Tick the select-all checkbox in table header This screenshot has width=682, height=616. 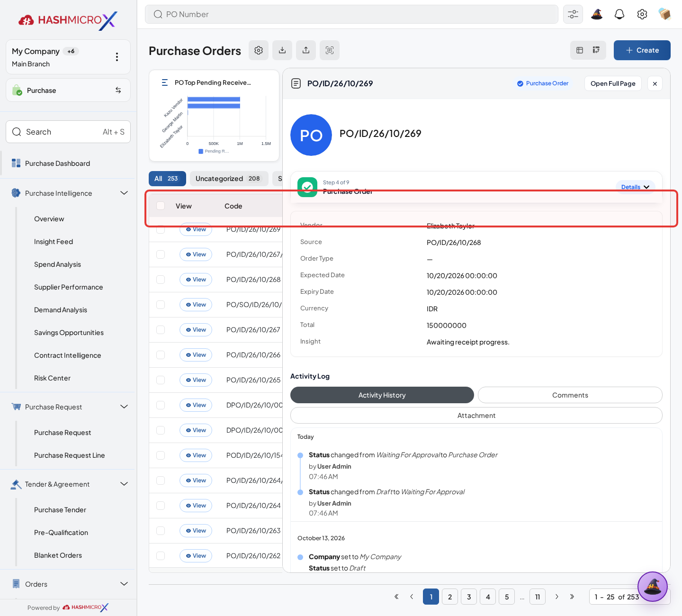click(x=161, y=206)
